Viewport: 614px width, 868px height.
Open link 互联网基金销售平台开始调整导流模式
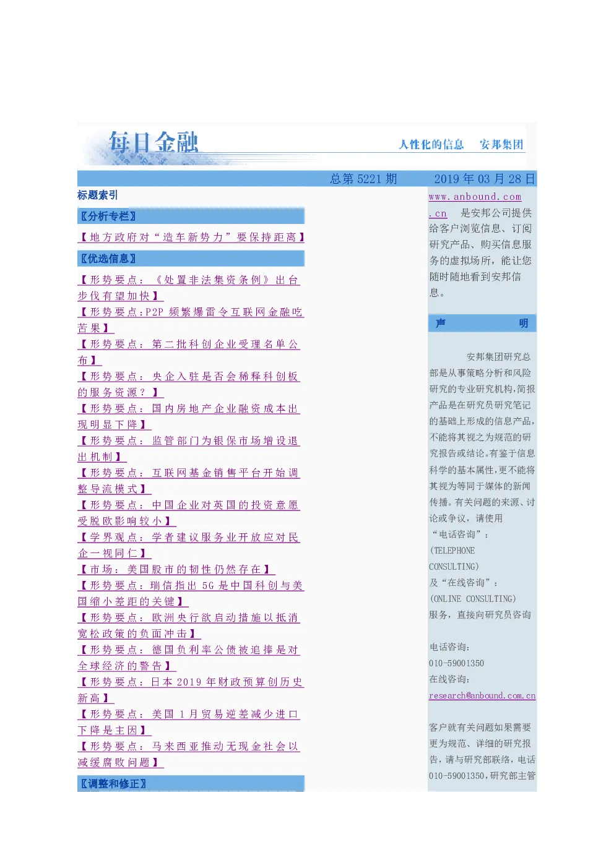coord(189,481)
